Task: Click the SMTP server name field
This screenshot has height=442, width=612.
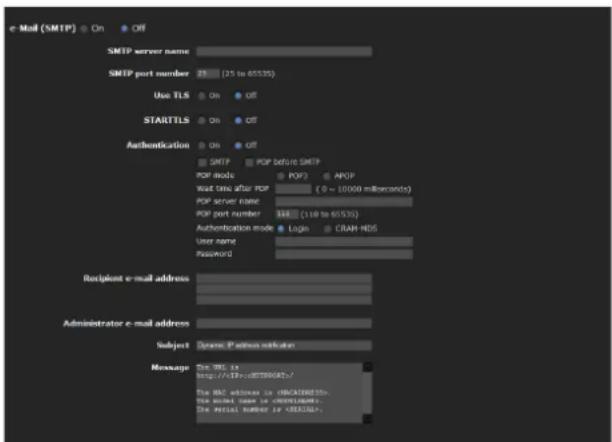Action: (x=284, y=52)
